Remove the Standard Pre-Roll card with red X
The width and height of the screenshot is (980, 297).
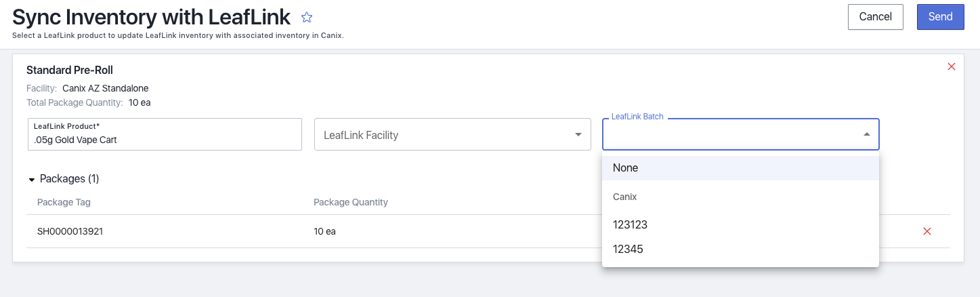click(952, 66)
